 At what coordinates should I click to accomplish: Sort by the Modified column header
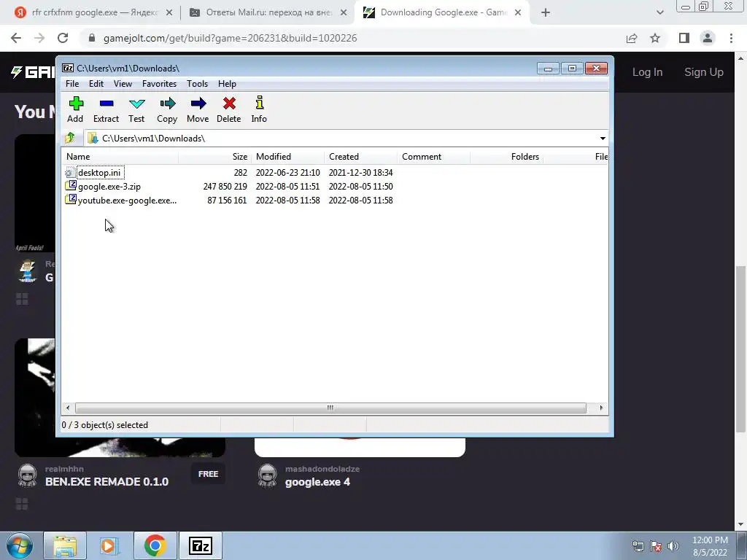coord(287,157)
